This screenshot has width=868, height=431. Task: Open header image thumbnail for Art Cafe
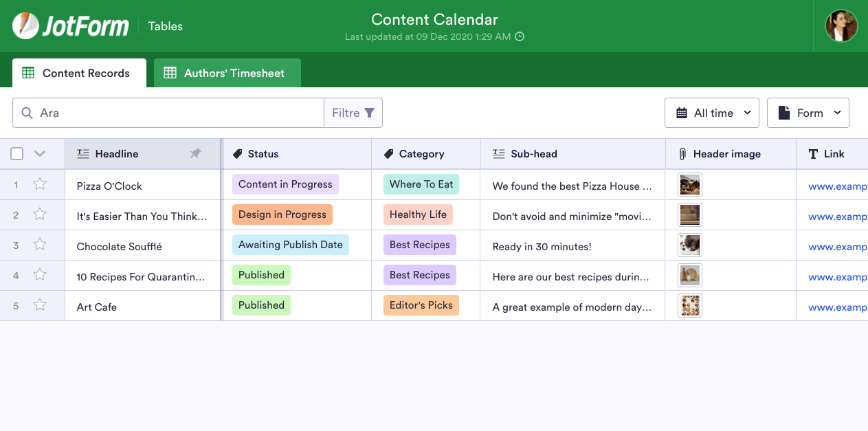(689, 306)
